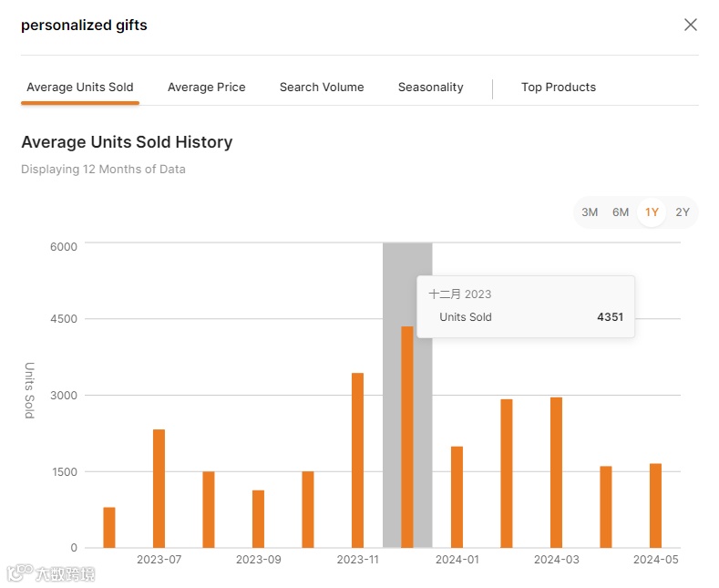Click the May 2024 bar
The width and height of the screenshot is (719, 588).
(655, 506)
